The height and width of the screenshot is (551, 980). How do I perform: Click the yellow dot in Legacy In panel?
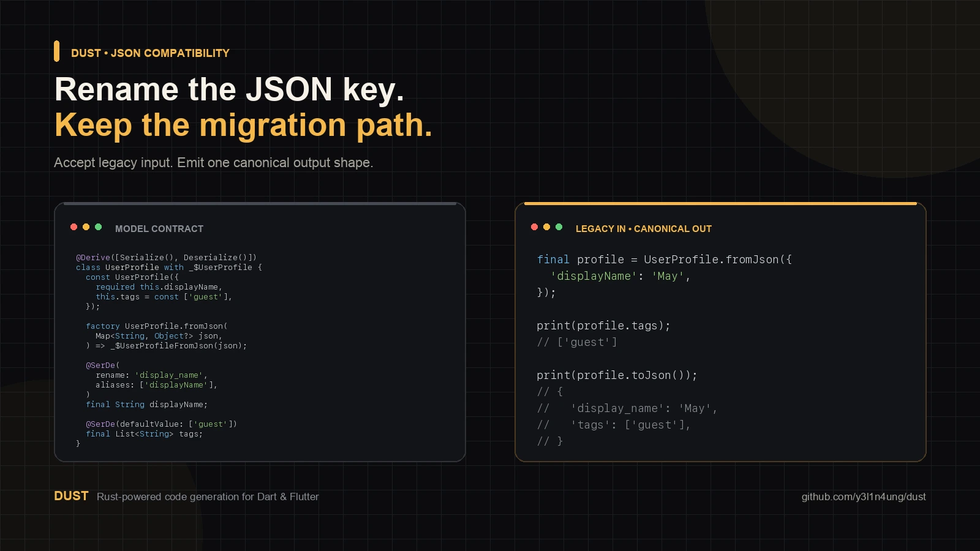546,227
